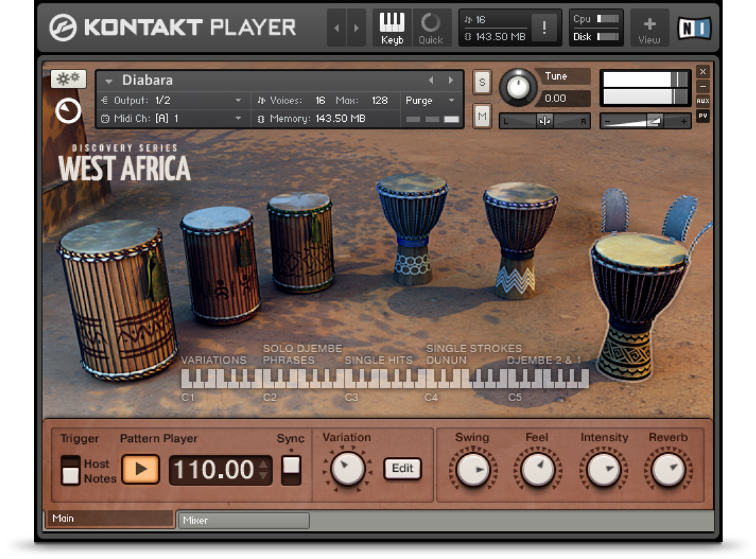Open the Quick load browser icon
Viewport: 756px width, 559px height.
click(x=430, y=28)
